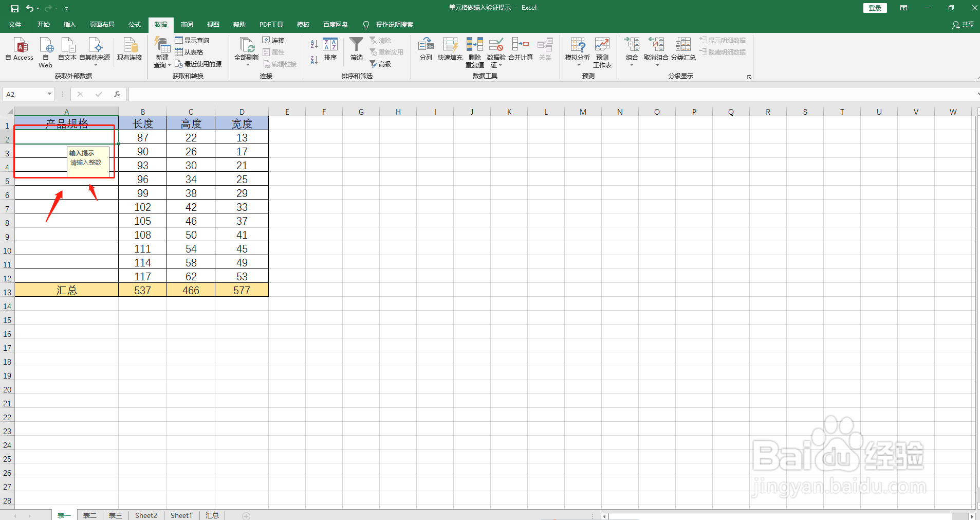The width and height of the screenshot is (980, 520).
Task: Click Flash Fill (快速填充)
Action: (450, 49)
